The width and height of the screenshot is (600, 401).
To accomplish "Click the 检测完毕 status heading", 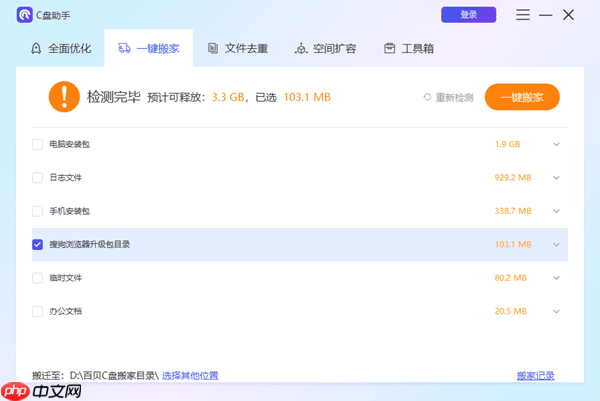I will 114,97.
